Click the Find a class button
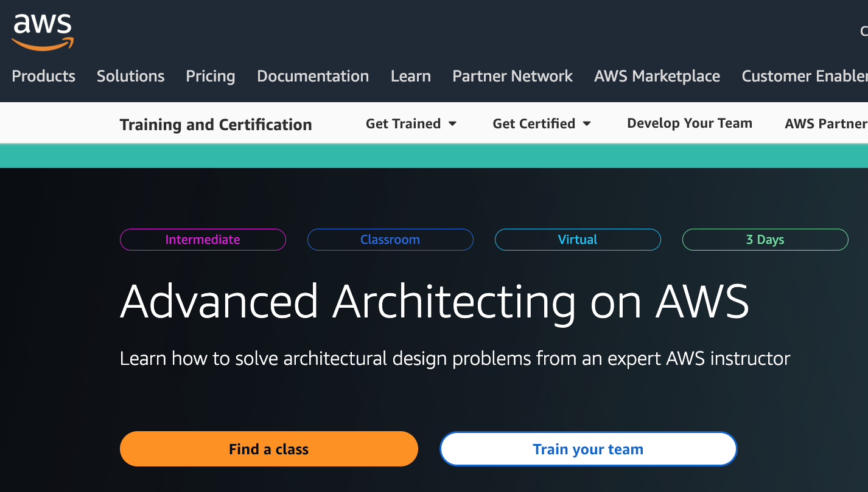The height and width of the screenshot is (492, 868). pos(269,449)
